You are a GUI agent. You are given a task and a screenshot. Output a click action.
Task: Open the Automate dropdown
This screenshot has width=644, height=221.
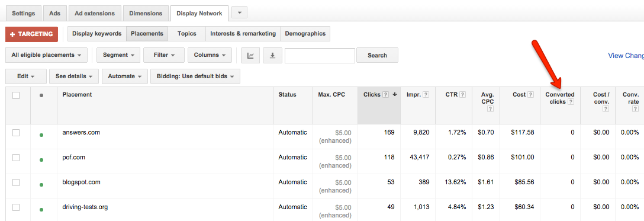(x=124, y=76)
